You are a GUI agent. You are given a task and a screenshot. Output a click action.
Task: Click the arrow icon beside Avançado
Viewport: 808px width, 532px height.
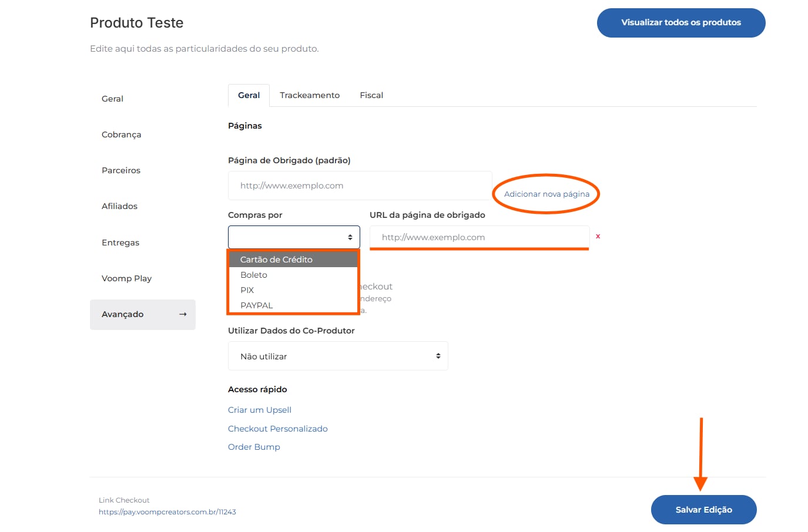pos(183,314)
